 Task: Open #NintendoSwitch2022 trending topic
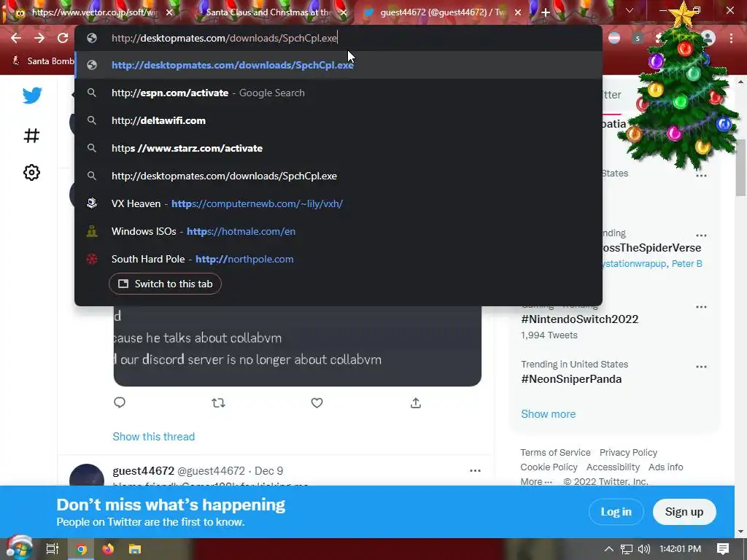[x=579, y=319]
